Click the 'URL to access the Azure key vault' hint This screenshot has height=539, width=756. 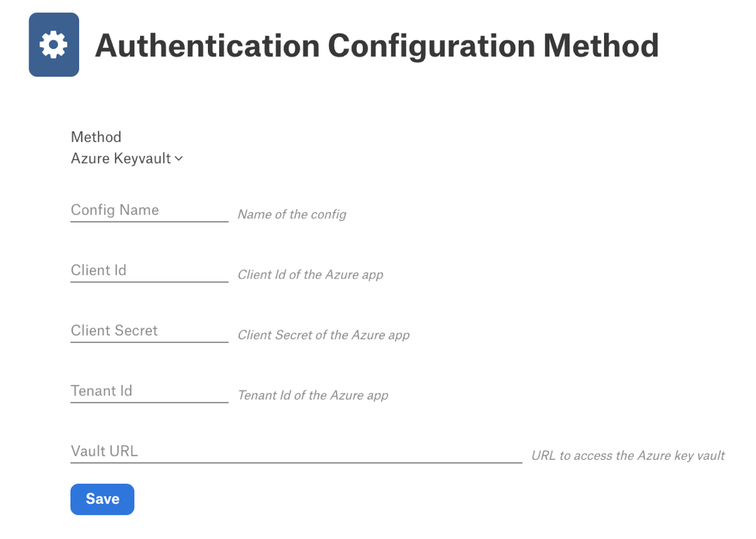click(x=628, y=456)
